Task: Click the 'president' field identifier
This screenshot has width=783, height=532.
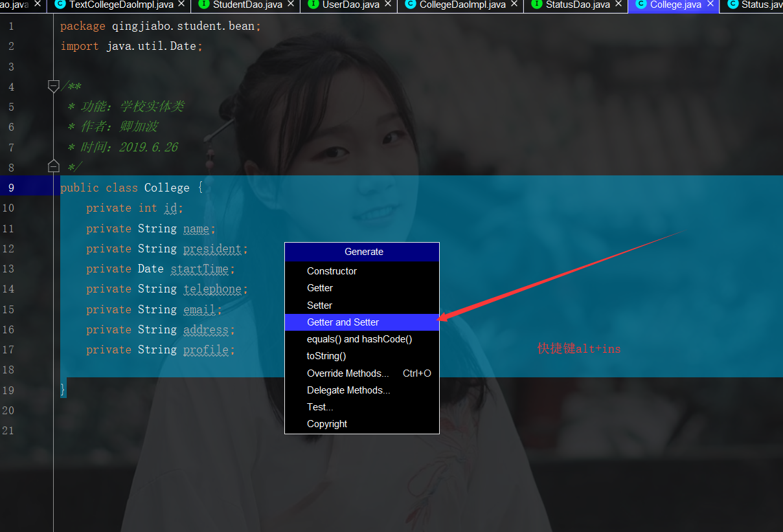Action: pyautogui.click(x=212, y=249)
